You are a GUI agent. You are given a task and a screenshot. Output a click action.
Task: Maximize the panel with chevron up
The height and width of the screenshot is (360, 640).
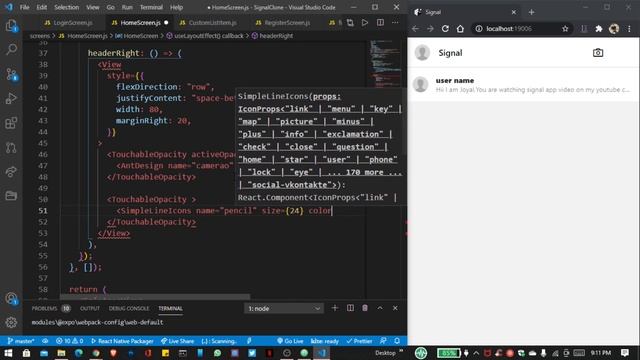380,308
